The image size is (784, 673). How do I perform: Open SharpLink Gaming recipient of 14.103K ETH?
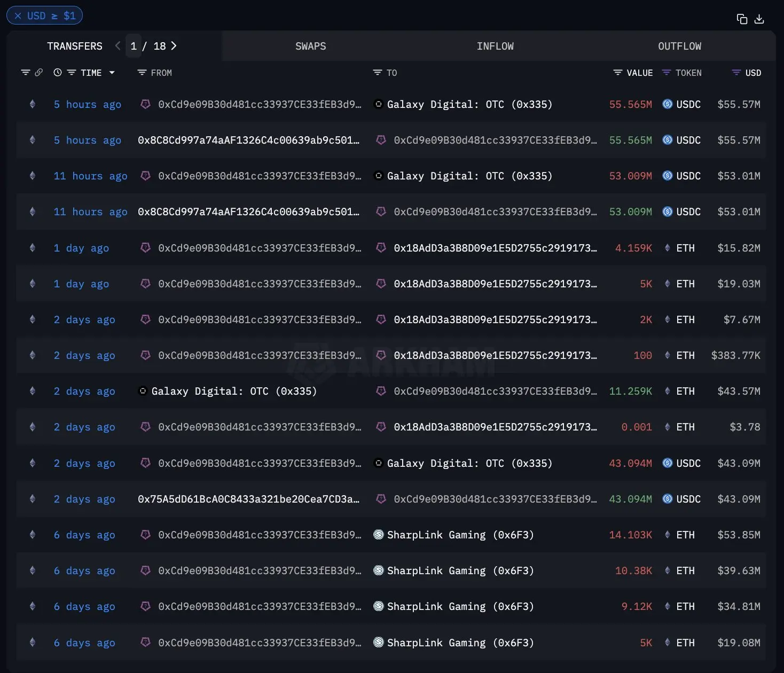[460, 535]
